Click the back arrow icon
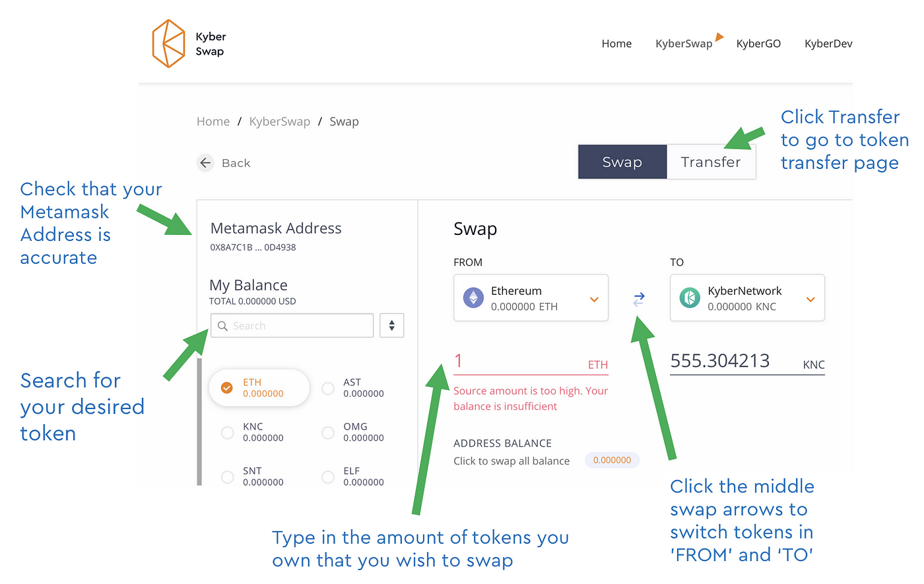Screen dimensions: 924x584 point(206,162)
